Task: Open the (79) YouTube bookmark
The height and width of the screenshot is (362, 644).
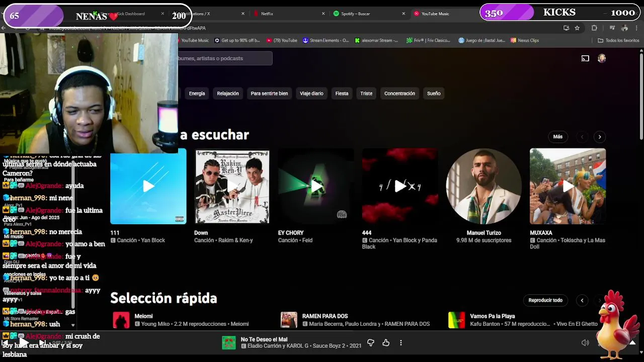Action: (282, 40)
